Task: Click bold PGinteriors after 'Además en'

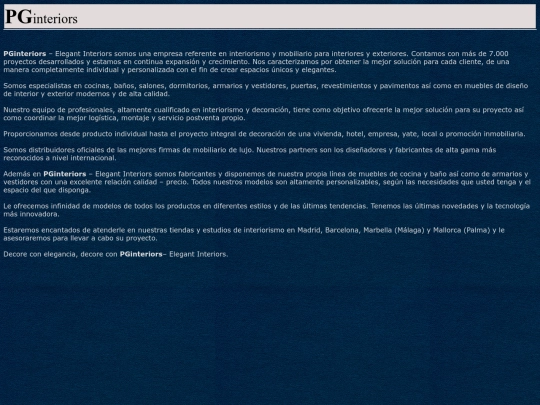Action: pos(65,174)
